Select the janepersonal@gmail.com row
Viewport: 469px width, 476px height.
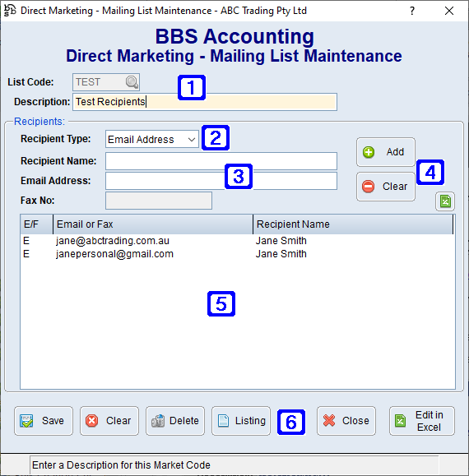238,254
